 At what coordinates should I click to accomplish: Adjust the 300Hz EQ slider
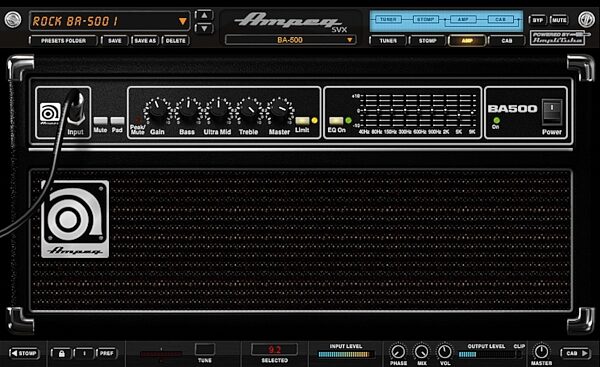pos(405,110)
